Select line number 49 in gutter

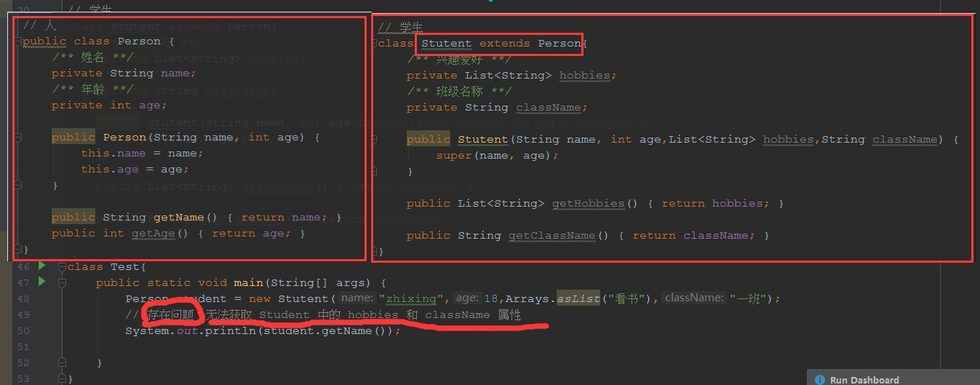point(22,314)
